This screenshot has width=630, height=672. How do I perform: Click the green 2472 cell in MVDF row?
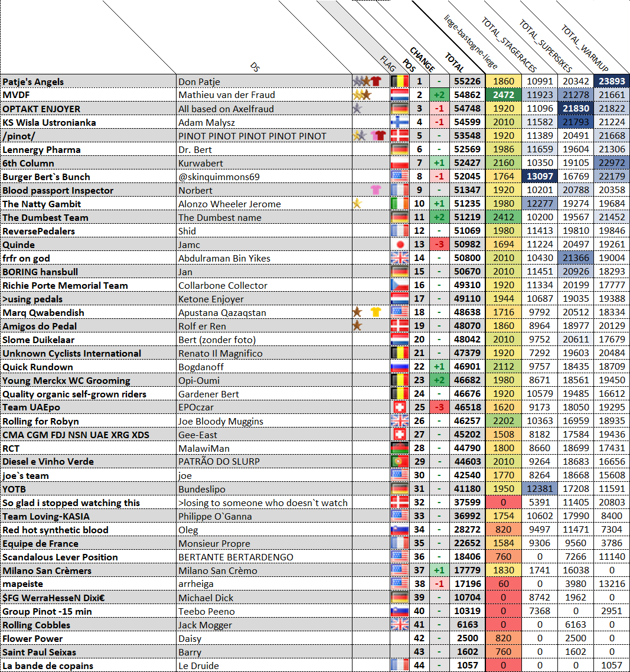point(503,94)
